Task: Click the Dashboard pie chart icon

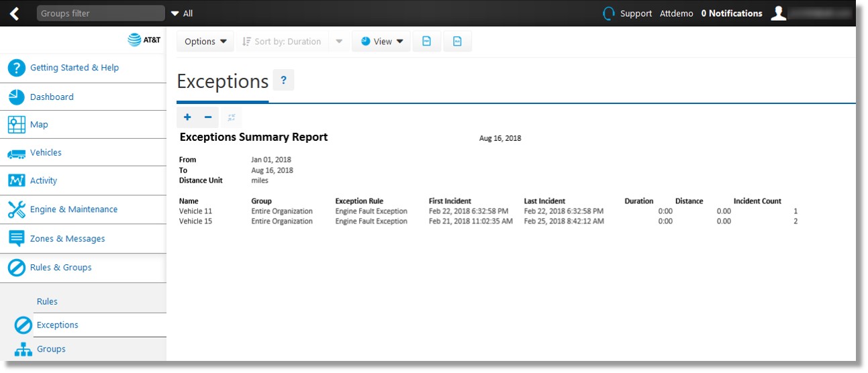Action: click(17, 97)
